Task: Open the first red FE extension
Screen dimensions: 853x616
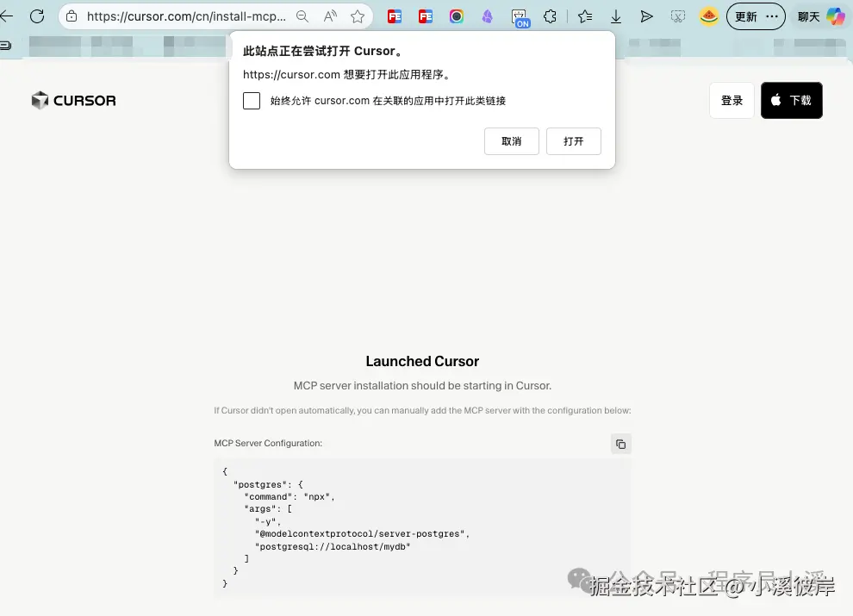Action: coord(395,17)
